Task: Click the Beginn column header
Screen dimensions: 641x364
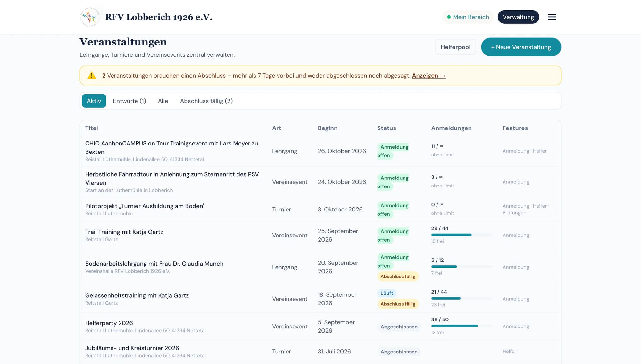Action: click(328, 128)
